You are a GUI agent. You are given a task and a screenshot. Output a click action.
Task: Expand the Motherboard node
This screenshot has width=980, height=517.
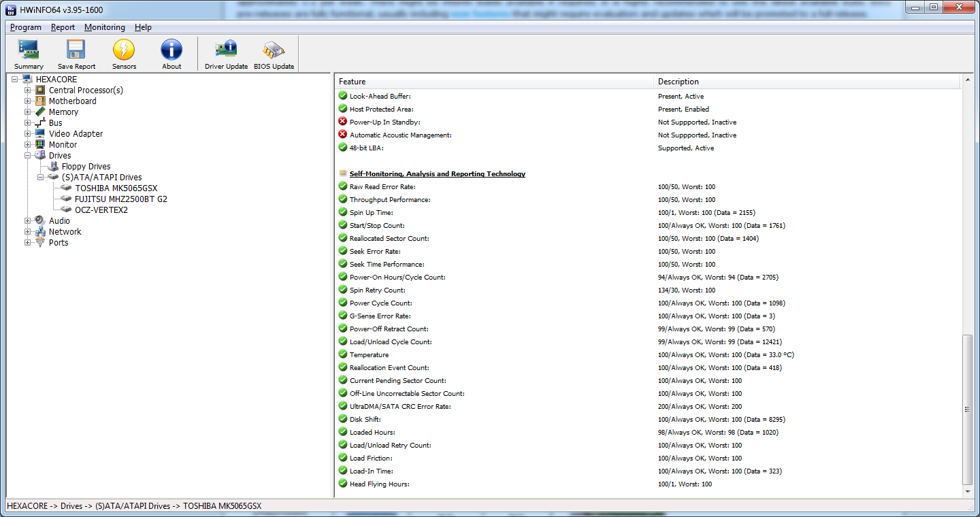28,101
